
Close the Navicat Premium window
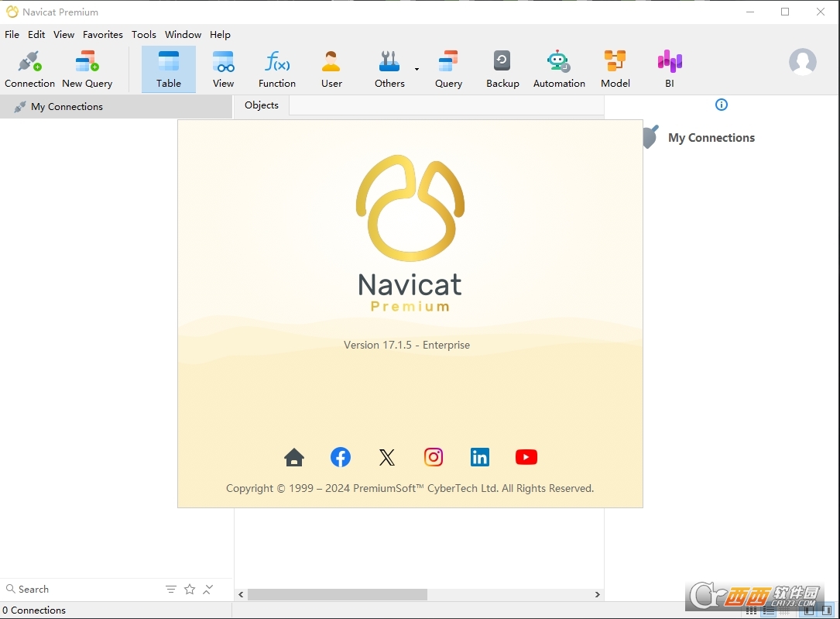820,12
